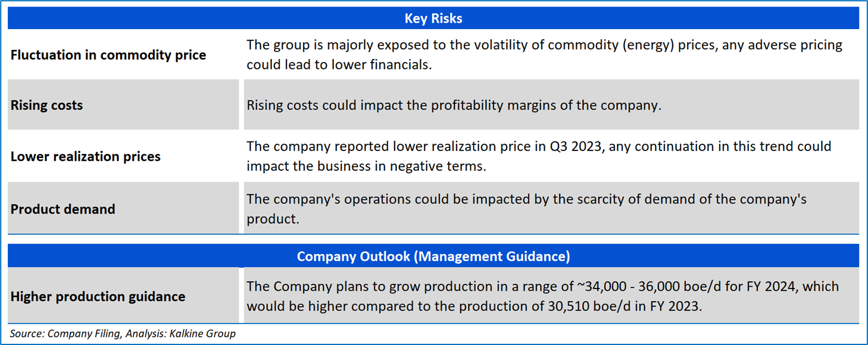Click the Key Risks header bar
This screenshot has width=868, height=345.
tap(433, 18)
